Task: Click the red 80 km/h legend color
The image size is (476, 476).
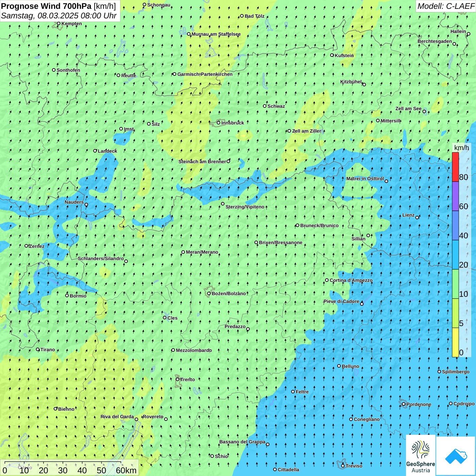Action: [455, 167]
